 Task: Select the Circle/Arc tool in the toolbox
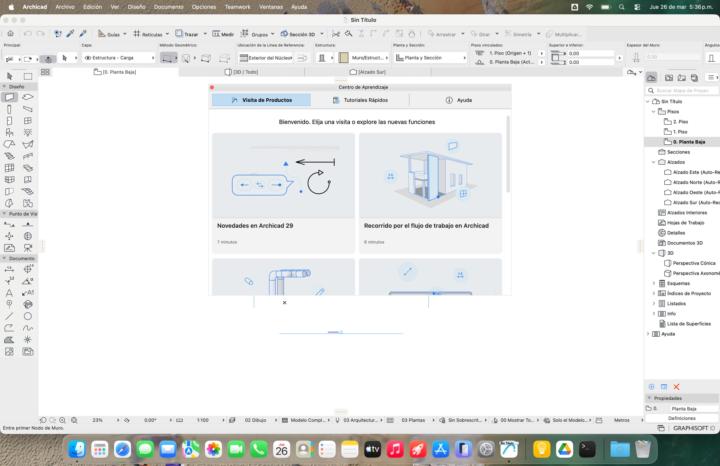pyautogui.click(x=28, y=316)
